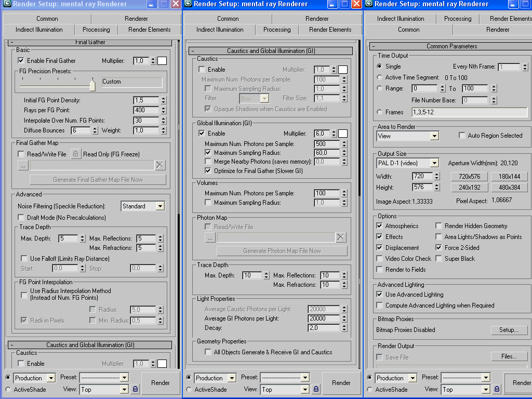Open Output Size PAL D-1 dropdown
532x399 pixels.
tap(434, 163)
